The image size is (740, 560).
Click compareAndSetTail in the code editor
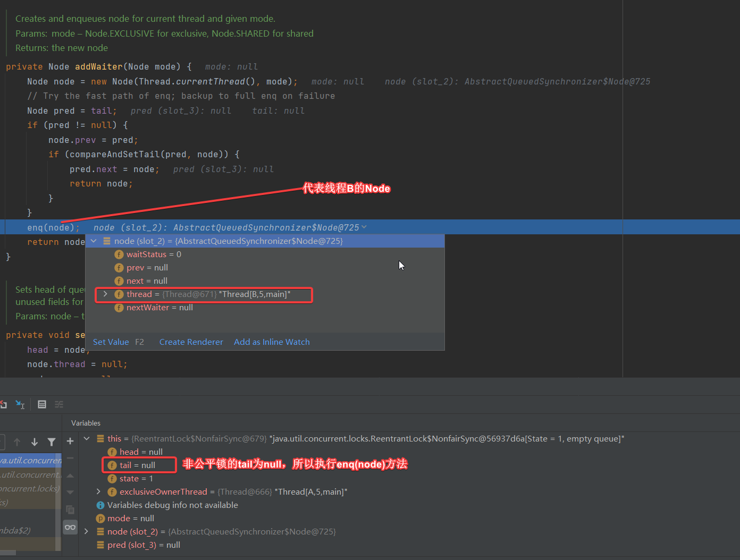(x=114, y=155)
